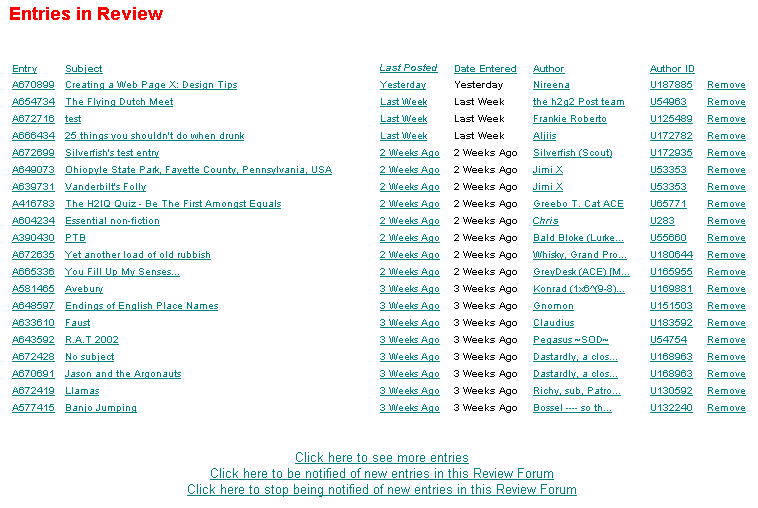Sort by the Subject column header
Screen dimensions: 758x508
click(x=84, y=69)
